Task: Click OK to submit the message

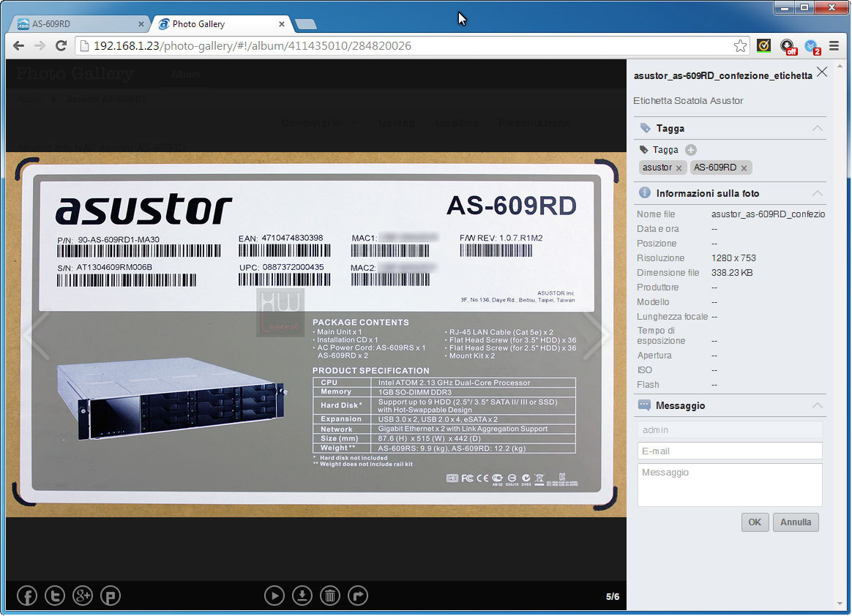Action: point(755,522)
